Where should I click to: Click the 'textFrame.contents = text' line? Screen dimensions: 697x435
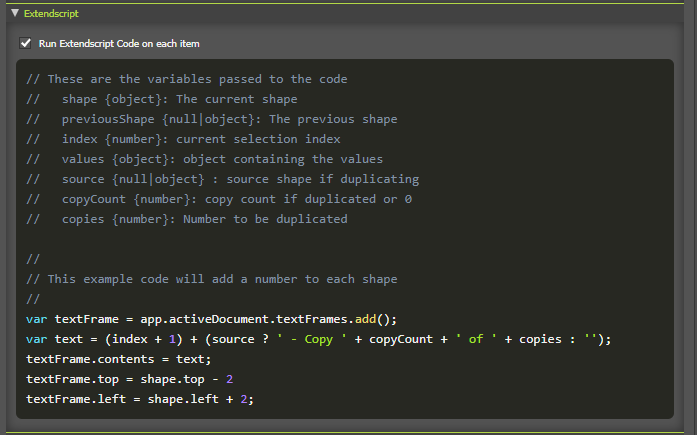(110, 359)
